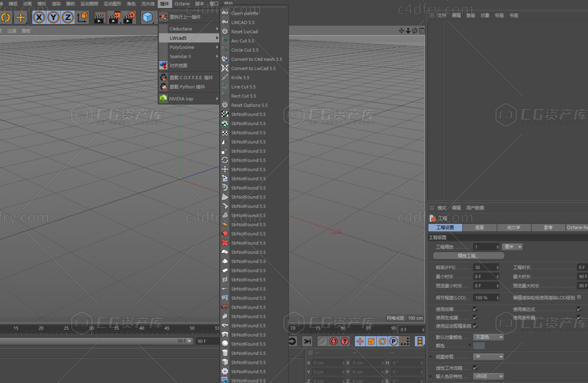The width and height of the screenshot is (588, 383).
Task: Toggle parameter keyframe P icon
Action: pyautogui.click(x=393, y=341)
